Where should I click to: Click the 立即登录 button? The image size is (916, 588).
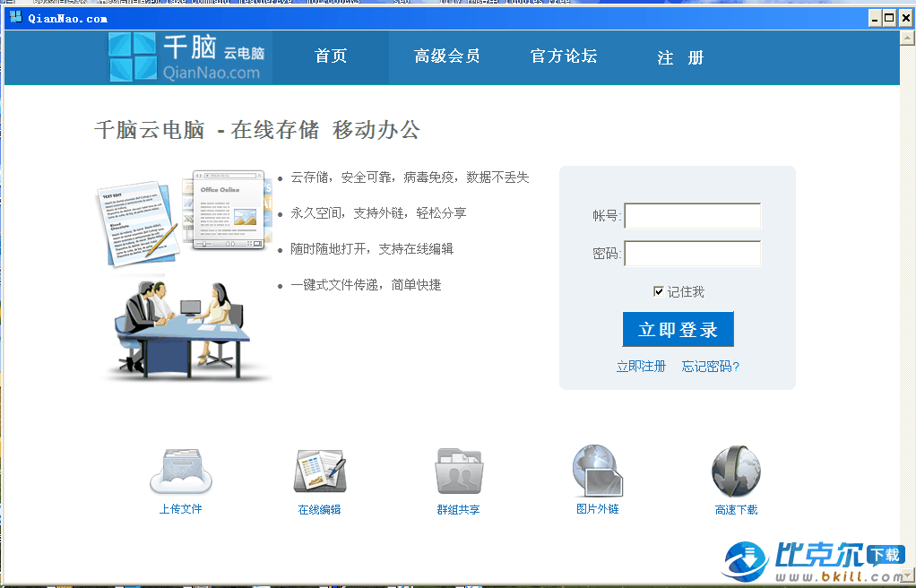pos(678,329)
